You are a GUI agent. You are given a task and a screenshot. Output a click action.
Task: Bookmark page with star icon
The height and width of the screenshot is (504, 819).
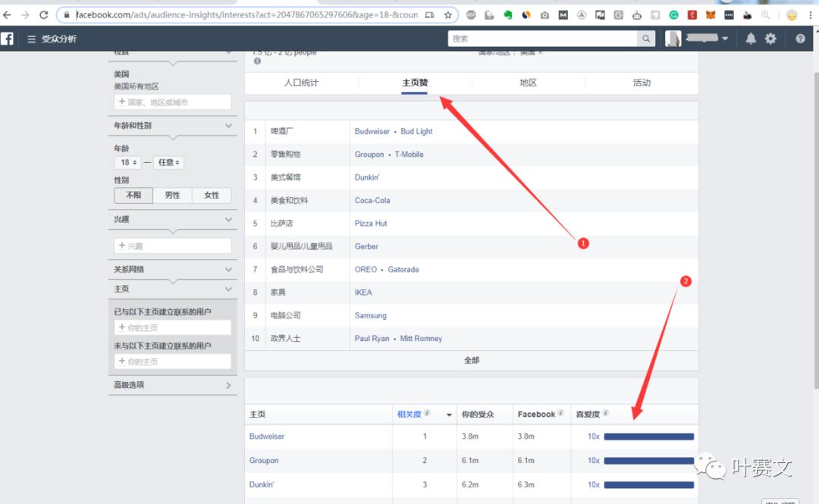coord(447,15)
